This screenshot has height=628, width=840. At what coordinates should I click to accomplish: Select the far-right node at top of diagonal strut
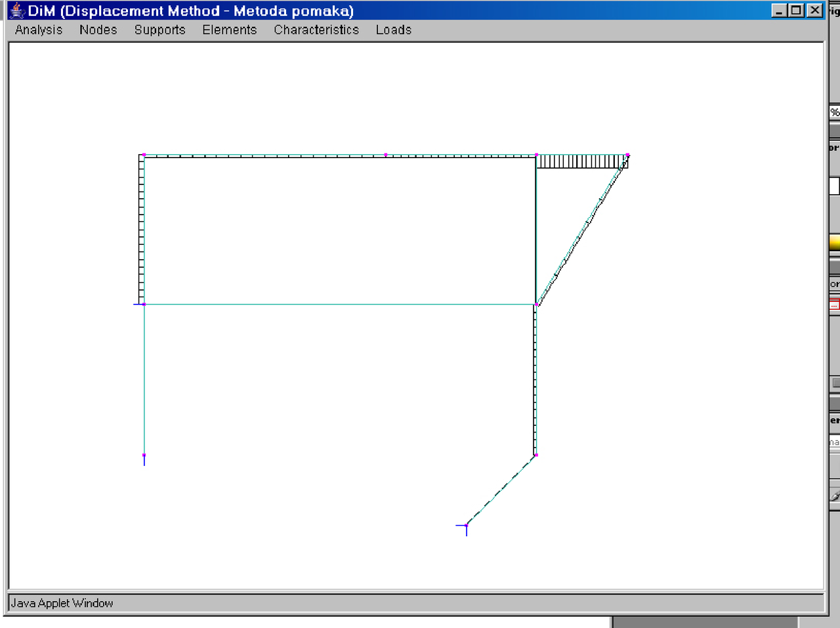coord(627,156)
